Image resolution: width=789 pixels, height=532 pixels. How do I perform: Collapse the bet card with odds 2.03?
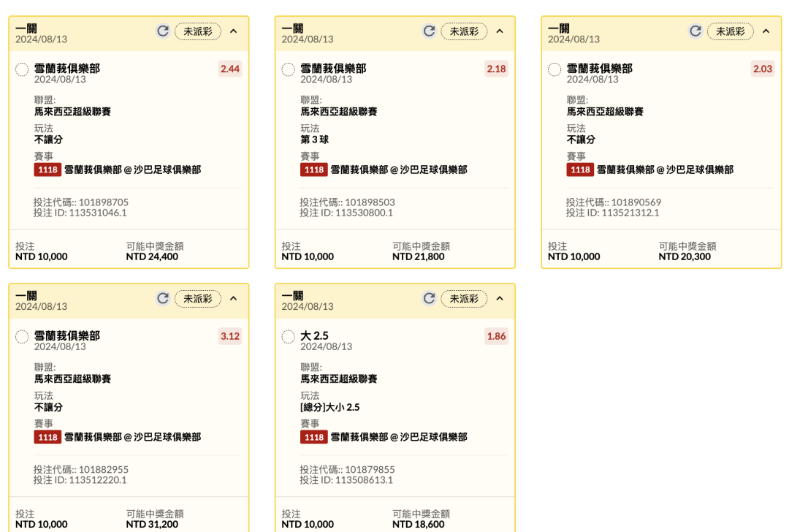point(766,31)
